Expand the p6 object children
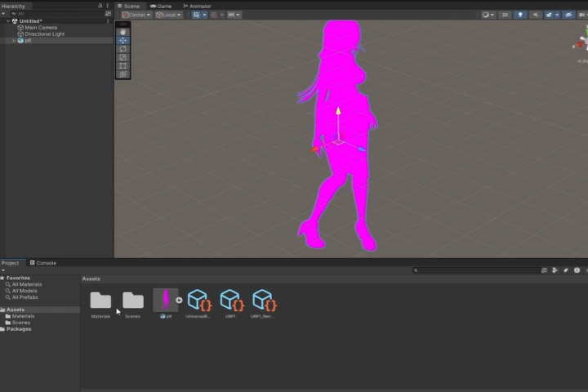This screenshot has width=588, height=392. (x=14, y=41)
